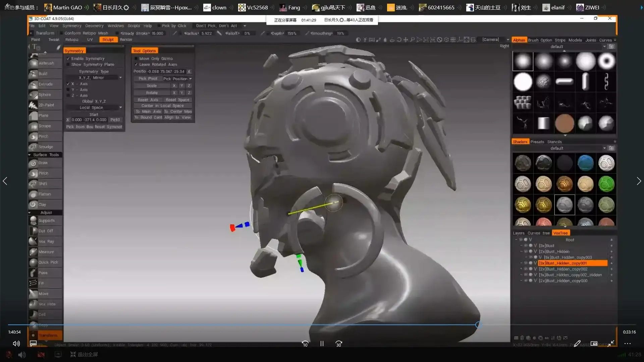Select the Bust_Hidden_copy002 VoxTree layer
Screen dimensions: 644x362
pyautogui.click(x=563, y=269)
